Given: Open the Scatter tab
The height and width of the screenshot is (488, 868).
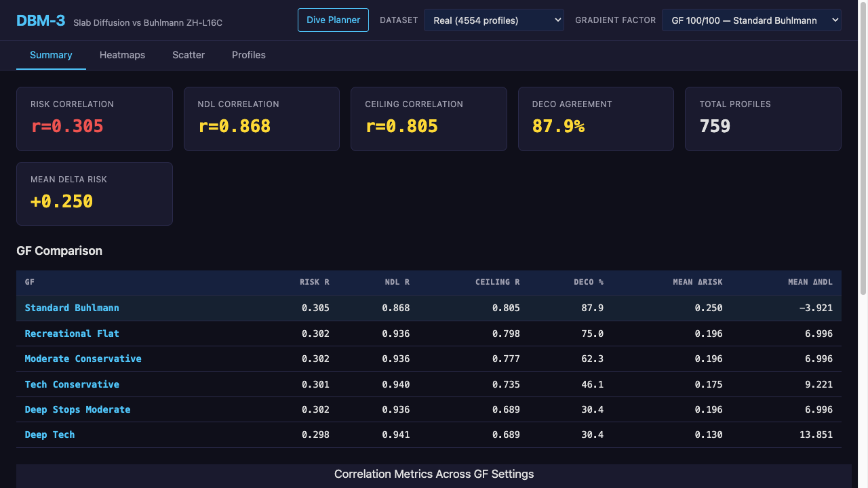Looking at the screenshot, I should pos(189,55).
